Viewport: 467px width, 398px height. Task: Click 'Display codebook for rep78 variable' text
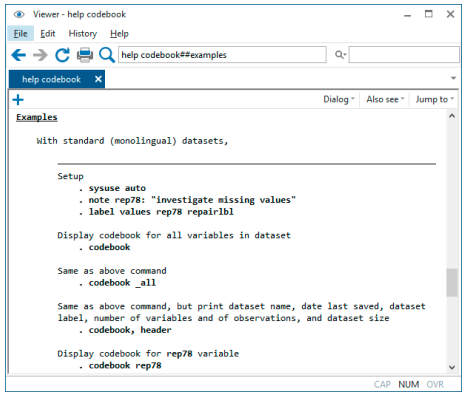[148, 354]
